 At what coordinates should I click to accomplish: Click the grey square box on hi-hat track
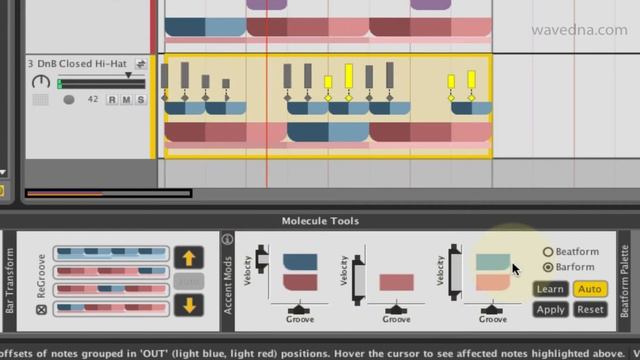click(40, 100)
